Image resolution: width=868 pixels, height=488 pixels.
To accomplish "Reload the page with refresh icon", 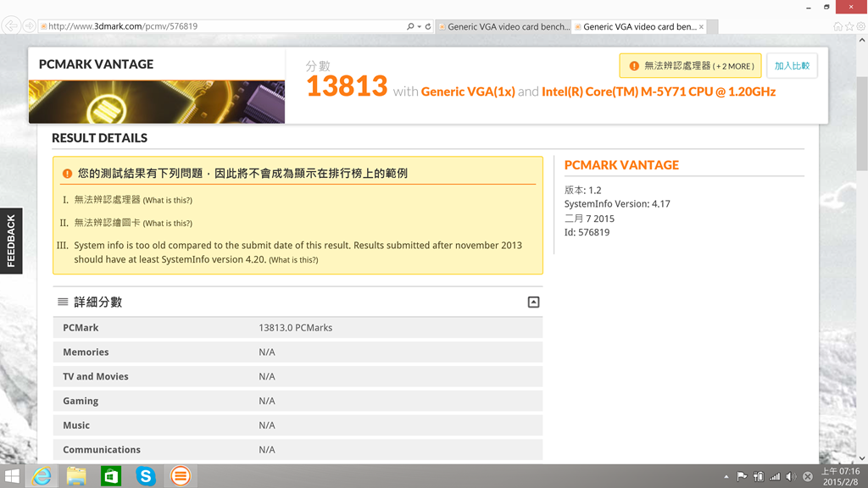I will tap(428, 26).
